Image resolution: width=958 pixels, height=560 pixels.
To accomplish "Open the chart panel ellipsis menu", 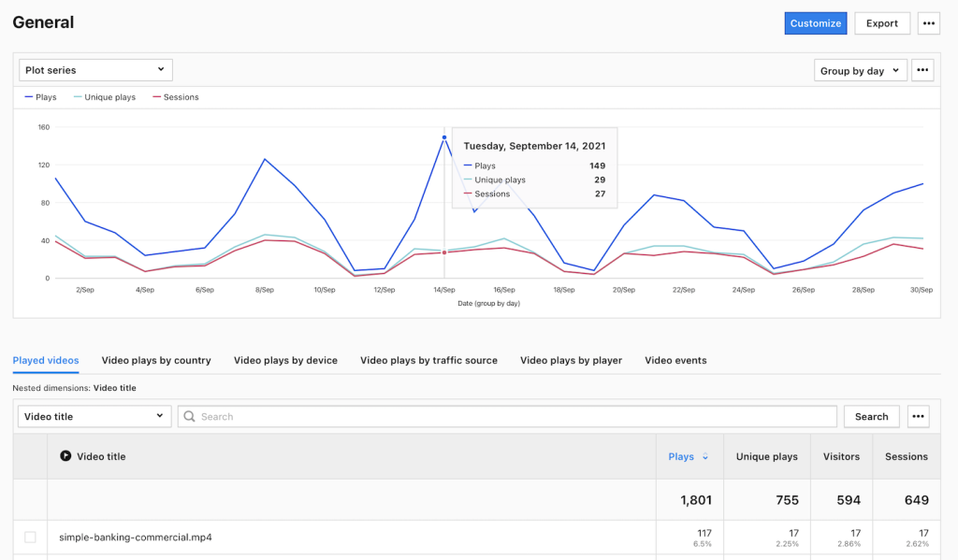I will [x=922, y=70].
